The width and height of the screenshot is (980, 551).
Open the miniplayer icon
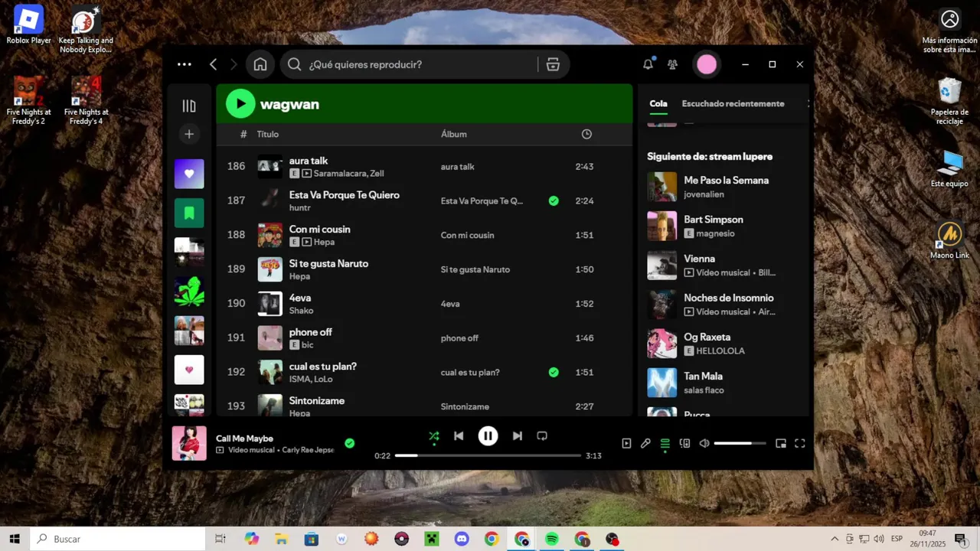click(781, 443)
